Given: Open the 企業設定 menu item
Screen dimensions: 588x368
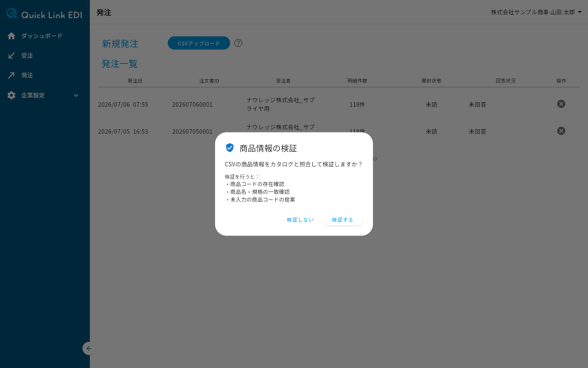Looking at the screenshot, I should coord(45,95).
